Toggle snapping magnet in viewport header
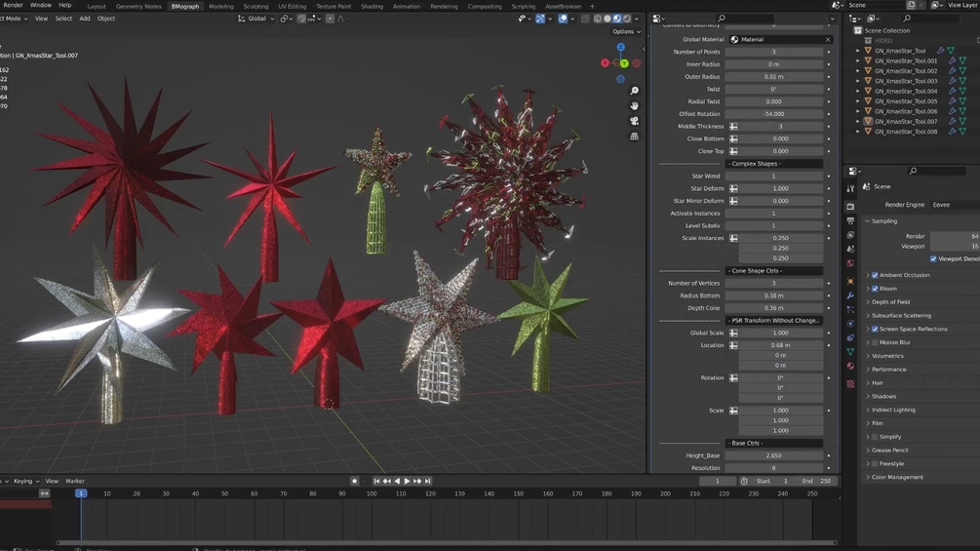 pos(301,19)
